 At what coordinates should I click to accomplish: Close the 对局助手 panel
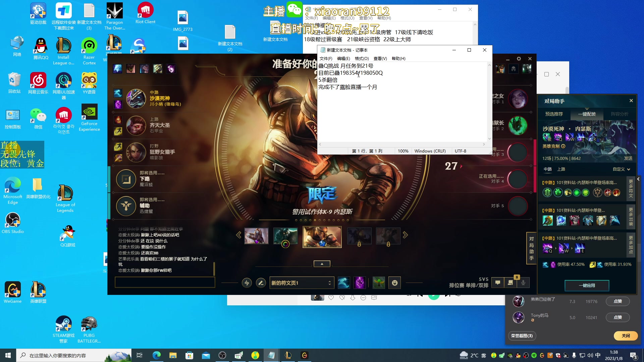(631, 101)
